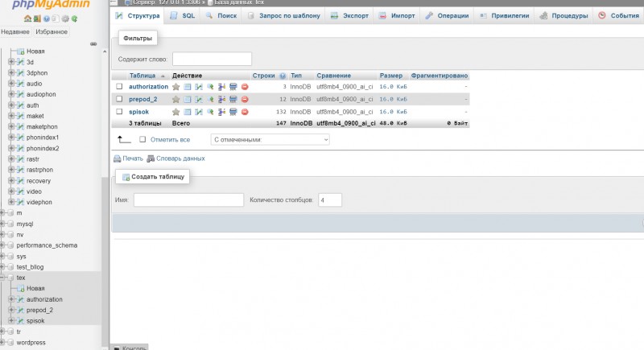Open the Консоль bar
Screen dimensions: 644x350
coord(130,348)
